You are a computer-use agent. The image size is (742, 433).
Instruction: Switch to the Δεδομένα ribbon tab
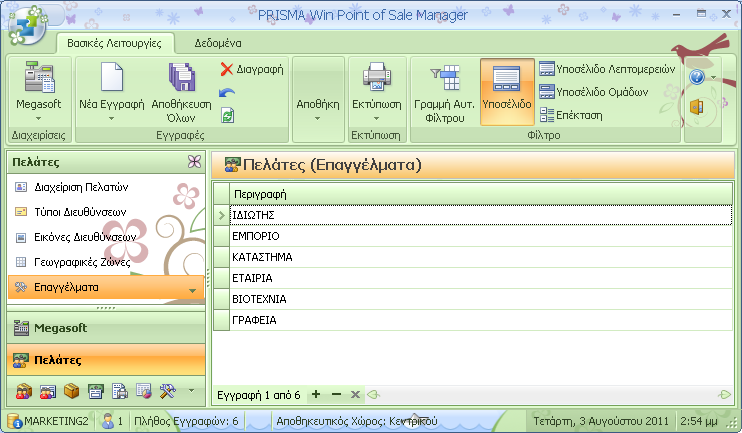coord(218,44)
